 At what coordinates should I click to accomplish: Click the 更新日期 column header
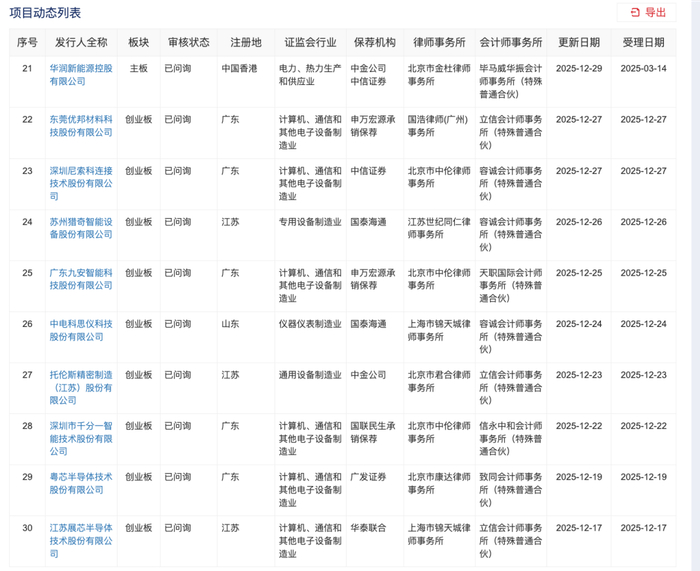[x=579, y=42]
